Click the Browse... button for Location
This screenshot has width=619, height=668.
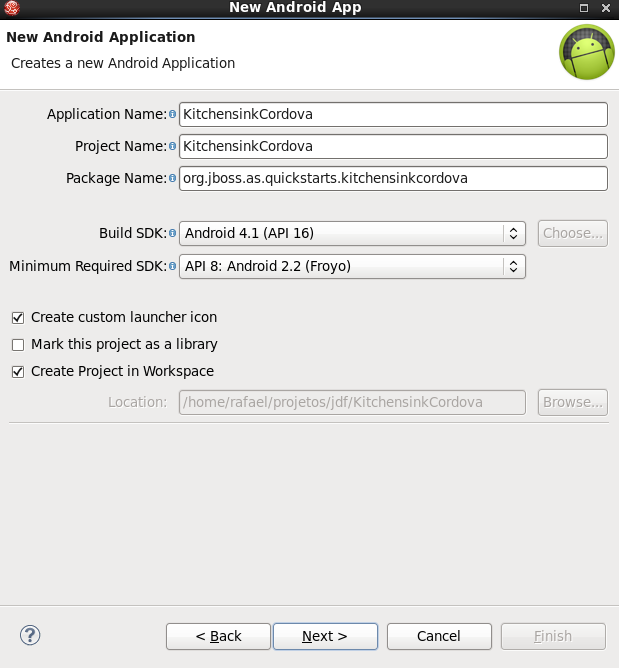(x=573, y=402)
